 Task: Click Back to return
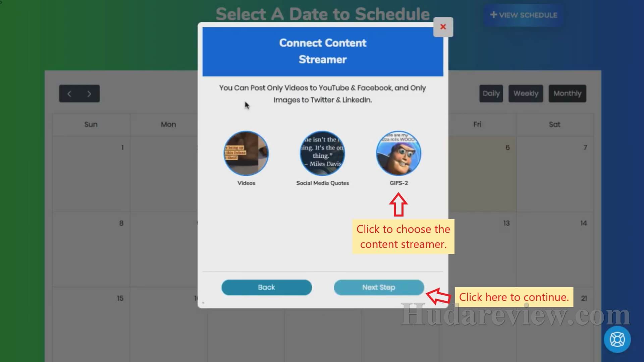tap(266, 287)
